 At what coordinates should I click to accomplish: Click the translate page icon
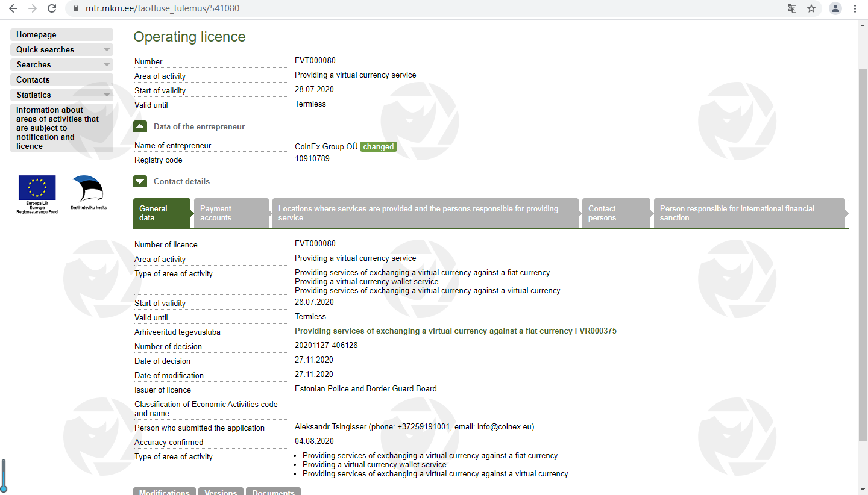[x=792, y=8]
